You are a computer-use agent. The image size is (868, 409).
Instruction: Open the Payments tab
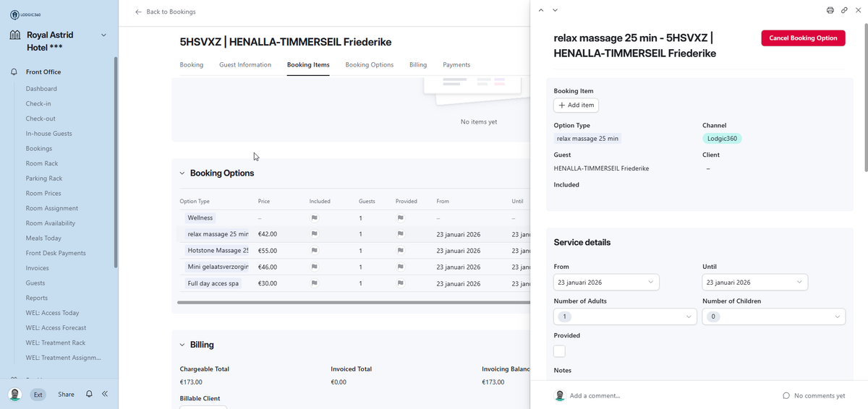click(456, 65)
